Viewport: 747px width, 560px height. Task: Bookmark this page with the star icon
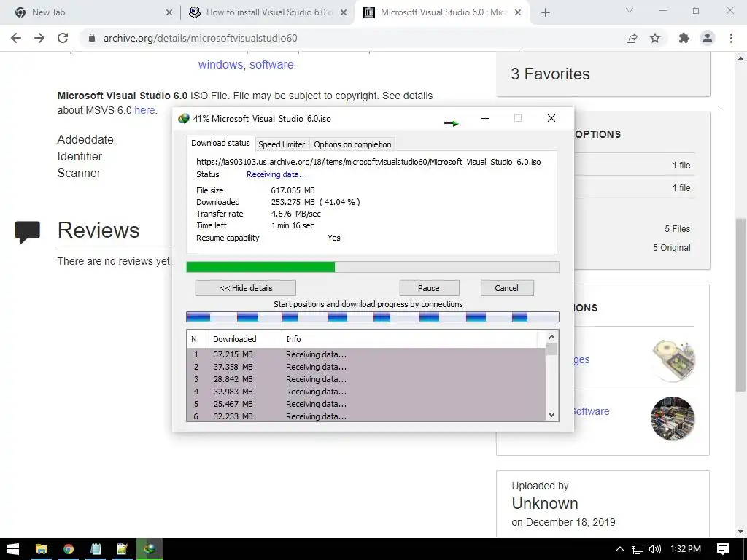(x=655, y=38)
